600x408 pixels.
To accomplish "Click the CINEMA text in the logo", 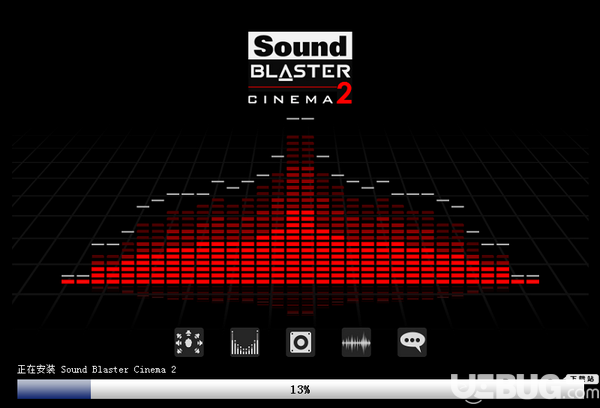I will click(x=291, y=98).
